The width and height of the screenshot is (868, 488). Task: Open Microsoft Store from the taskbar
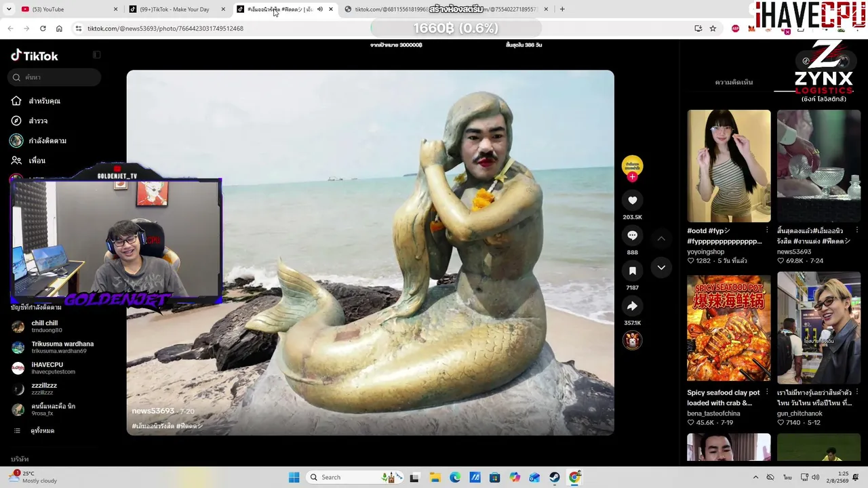(495, 477)
